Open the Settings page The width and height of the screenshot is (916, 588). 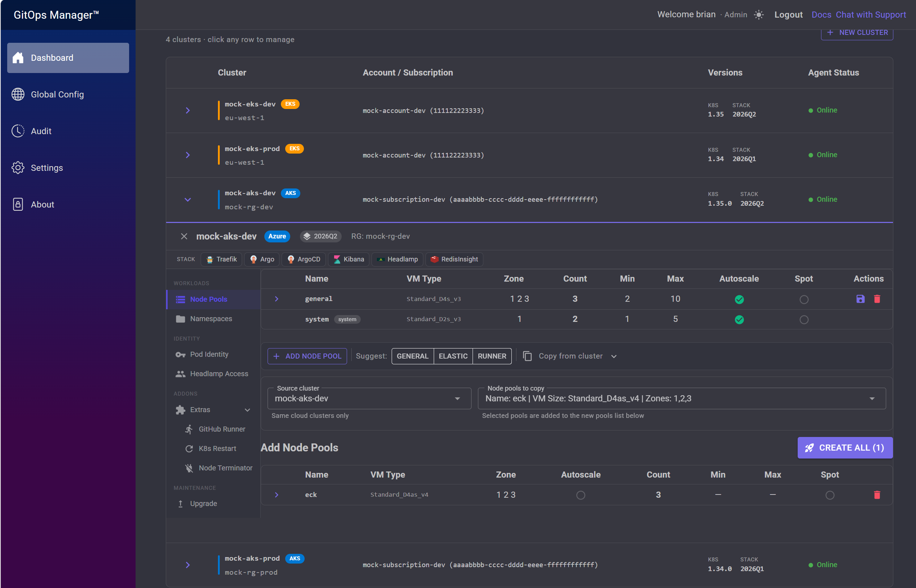click(68, 168)
